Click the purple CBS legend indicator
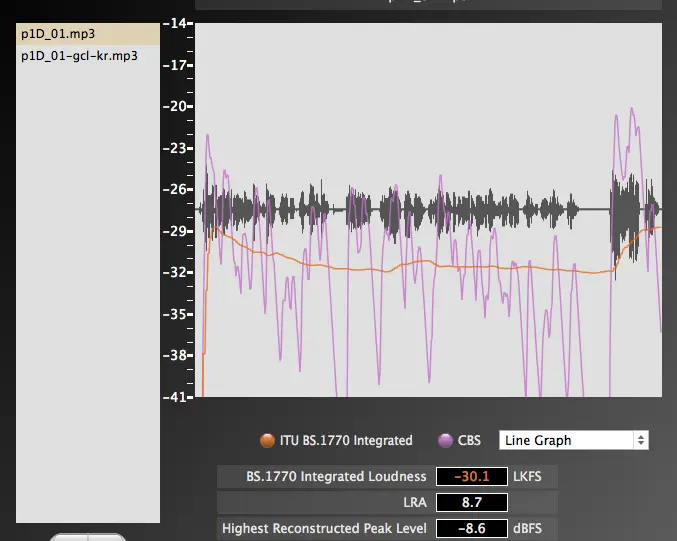677x541 pixels. tap(446, 440)
